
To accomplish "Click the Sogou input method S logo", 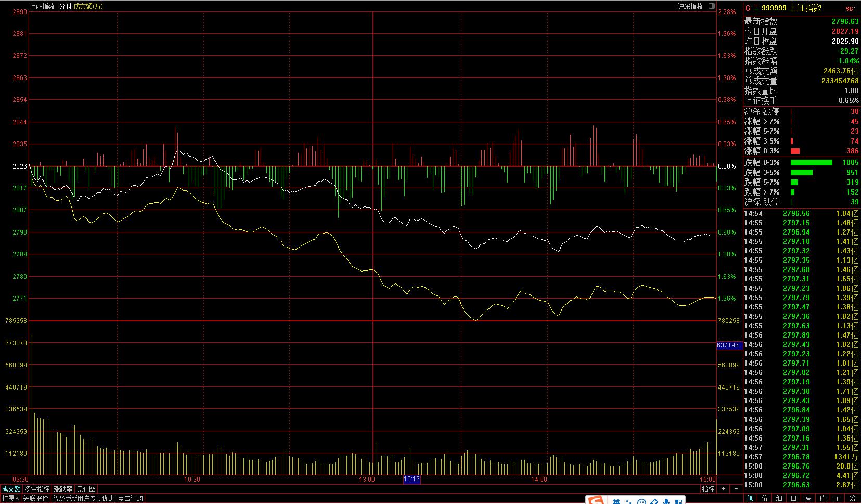I will click(x=596, y=500).
